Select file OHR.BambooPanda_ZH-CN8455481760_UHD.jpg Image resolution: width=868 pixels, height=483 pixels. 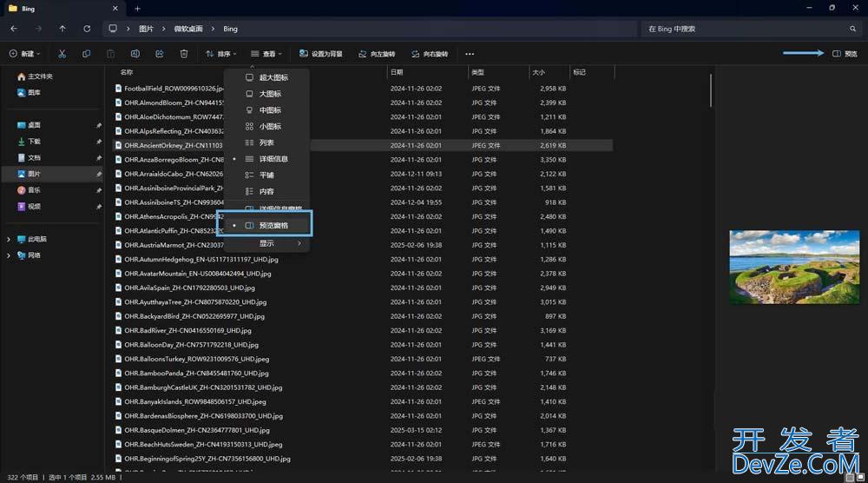(x=196, y=374)
